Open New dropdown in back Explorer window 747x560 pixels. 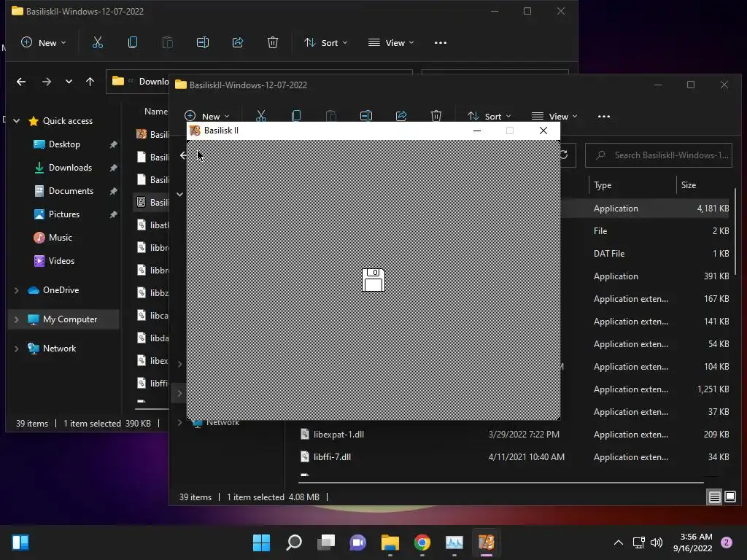pos(43,43)
